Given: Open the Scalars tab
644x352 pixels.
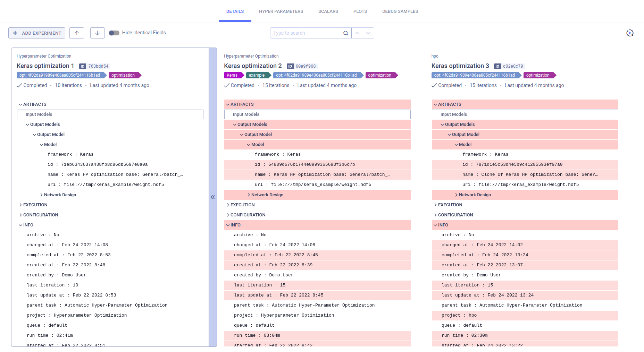Looking at the screenshot, I should pos(328,11).
